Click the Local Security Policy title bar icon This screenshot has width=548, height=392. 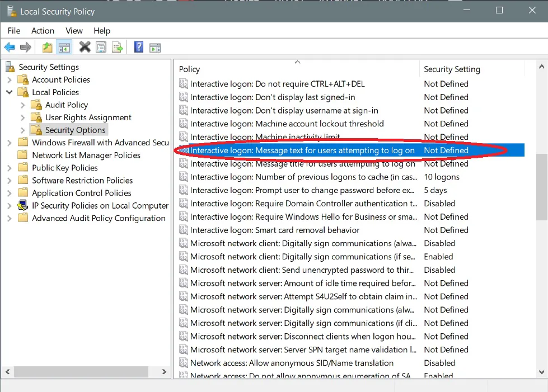[12, 11]
